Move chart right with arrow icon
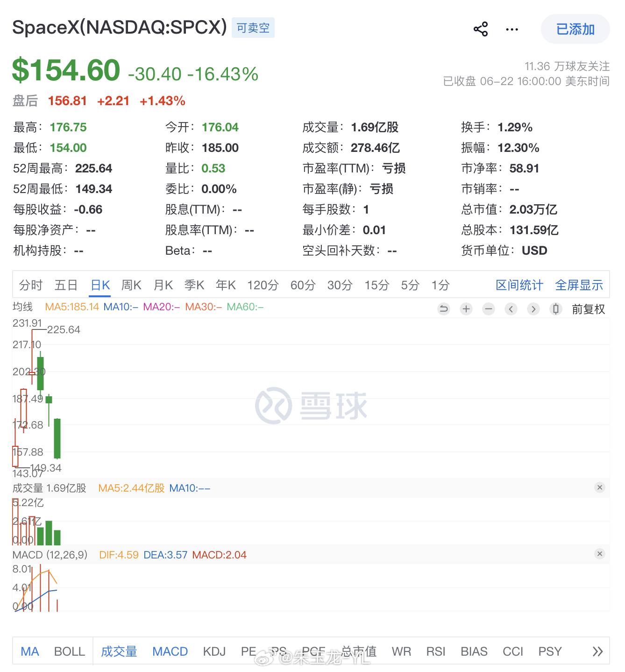625x672 pixels. 533,309
